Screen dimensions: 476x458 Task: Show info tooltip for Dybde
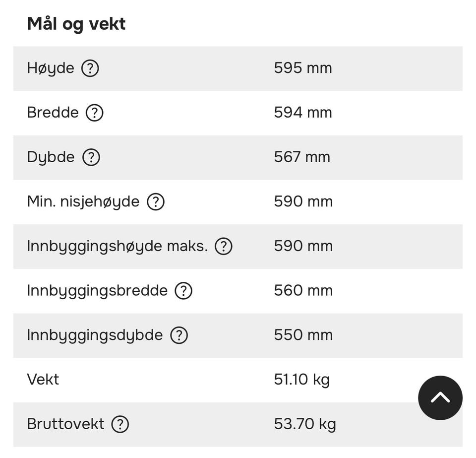pyautogui.click(x=91, y=157)
